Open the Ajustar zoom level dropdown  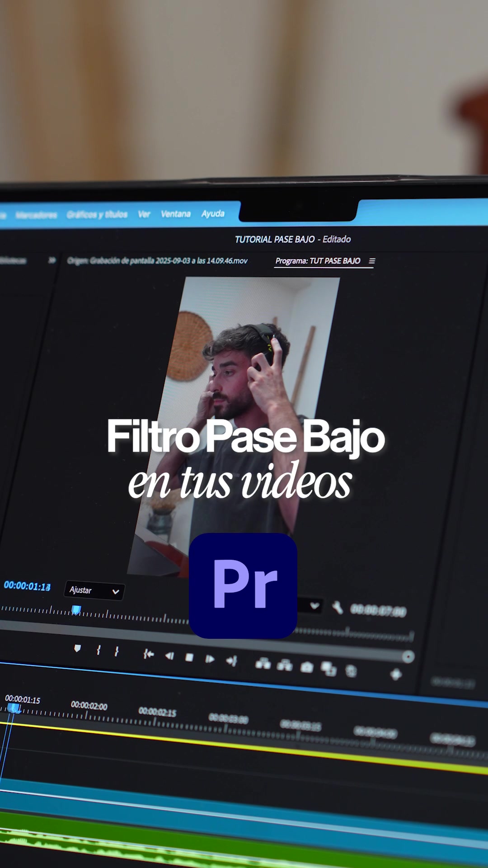click(x=94, y=590)
